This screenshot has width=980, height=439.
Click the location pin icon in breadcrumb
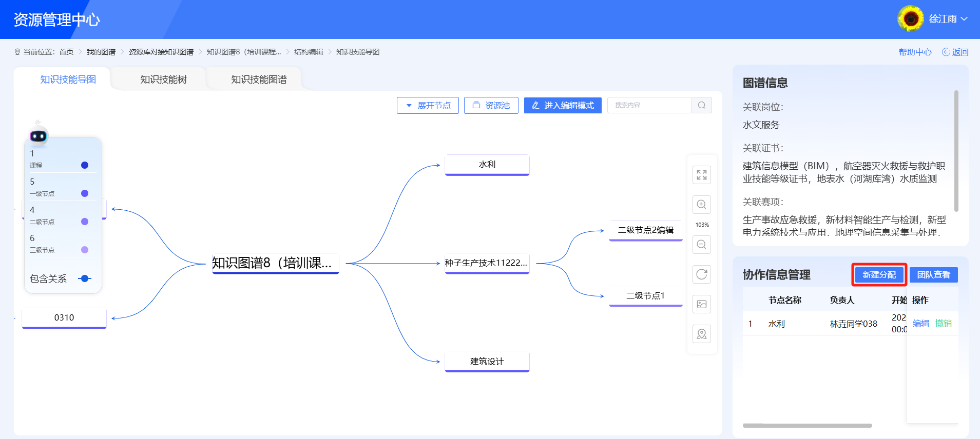[x=17, y=52]
